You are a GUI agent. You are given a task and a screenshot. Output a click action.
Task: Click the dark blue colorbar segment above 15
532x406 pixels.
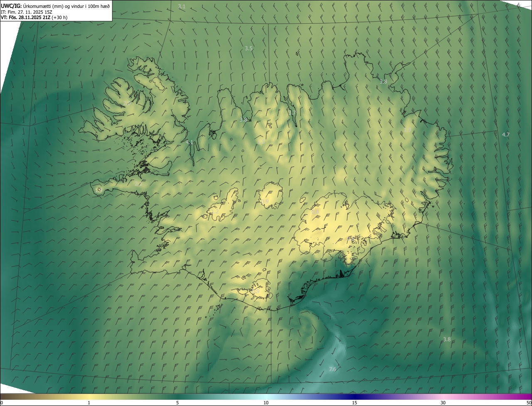[x=355, y=397]
